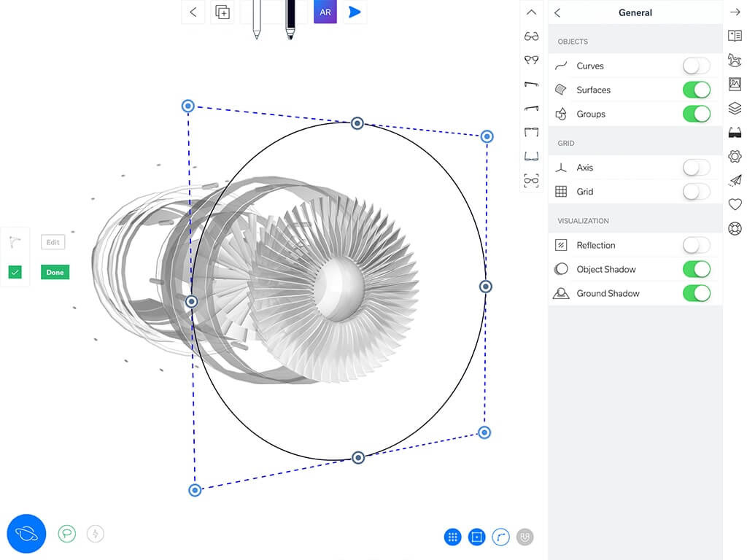Screen dimensions: 747x560
Task: Open the lifebuoy help icon
Action: click(735, 228)
